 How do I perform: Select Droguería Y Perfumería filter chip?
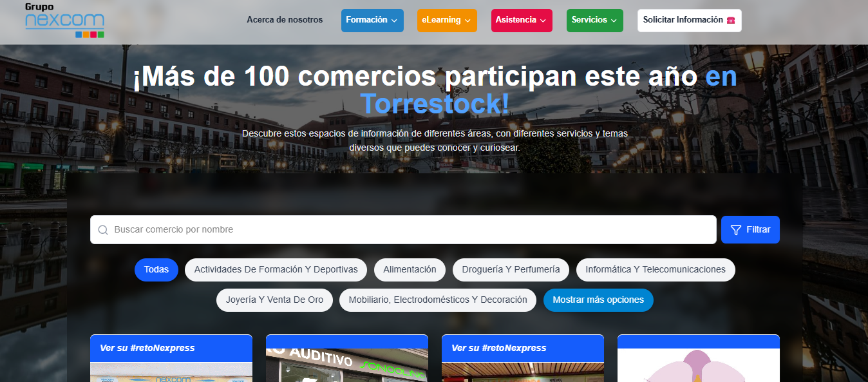tap(511, 269)
